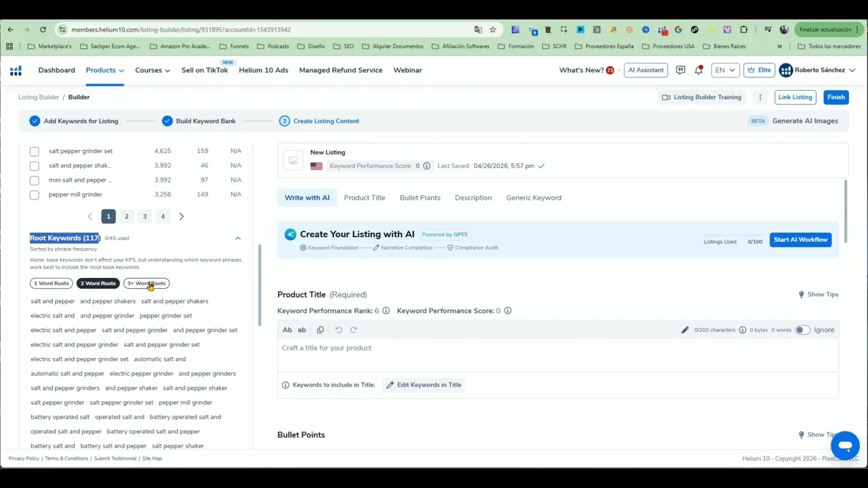
Task: Switch to the Write with AI tab
Action: tap(307, 198)
